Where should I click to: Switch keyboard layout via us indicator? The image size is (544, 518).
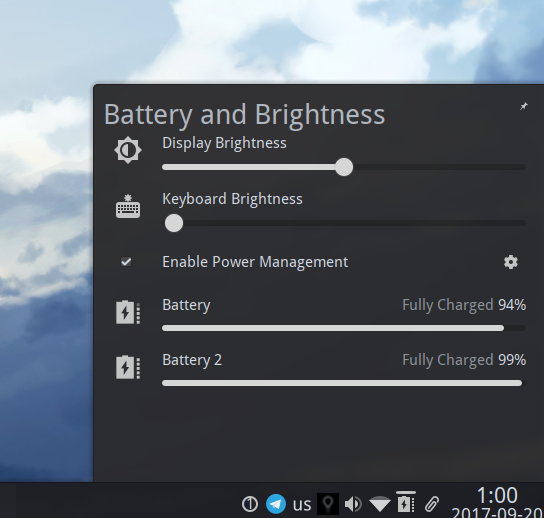[x=302, y=504]
